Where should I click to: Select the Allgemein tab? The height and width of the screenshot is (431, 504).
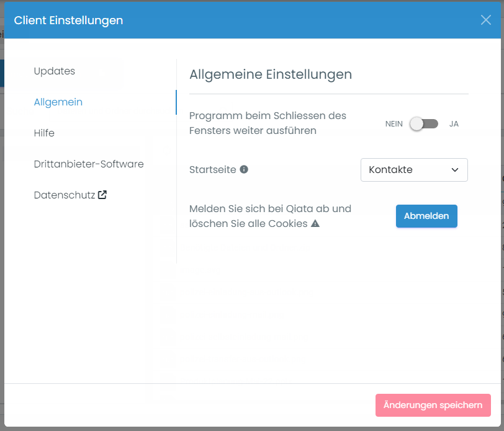(58, 102)
